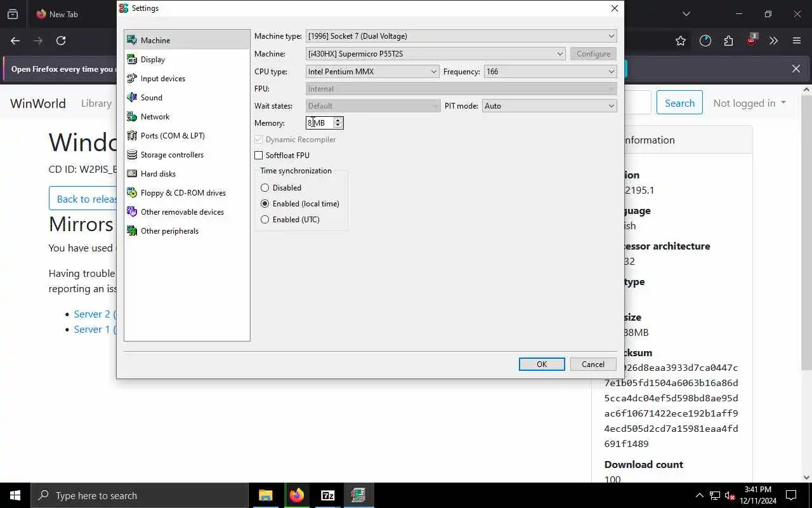The height and width of the screenshot is (508, 812).
Task: Expand Not logged in menu on WinWorld
Action: (749, 103)
